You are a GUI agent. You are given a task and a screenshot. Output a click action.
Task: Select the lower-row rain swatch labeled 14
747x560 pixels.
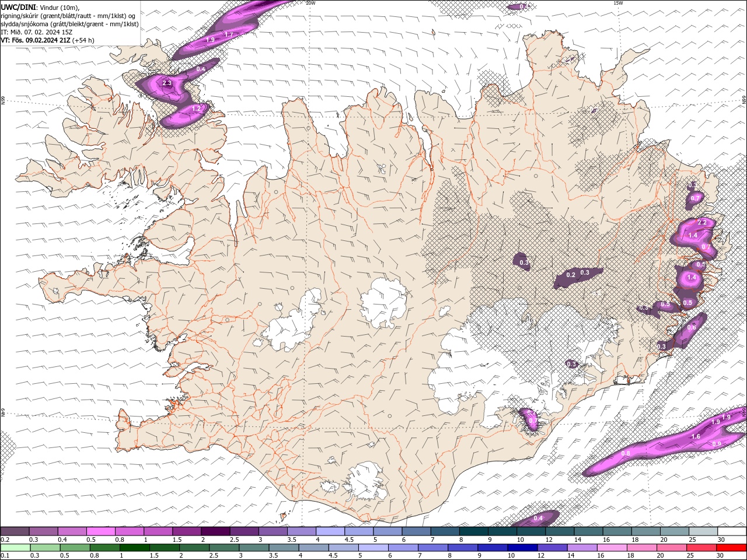pyautogui.click(x=581, y=548)
